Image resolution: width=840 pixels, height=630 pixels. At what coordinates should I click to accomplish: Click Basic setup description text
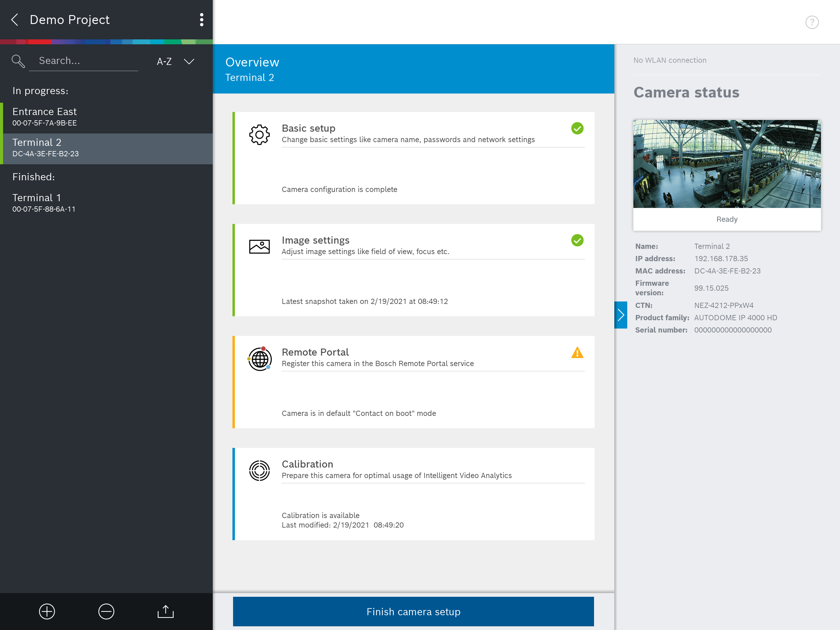click(408, 139)
